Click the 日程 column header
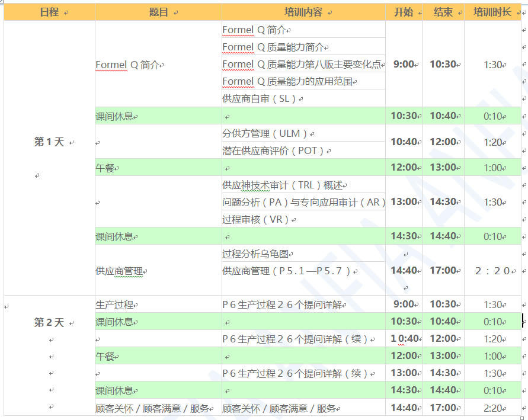Image resolution: width=528 pixels, height=420 pixels. pos(49,12)
